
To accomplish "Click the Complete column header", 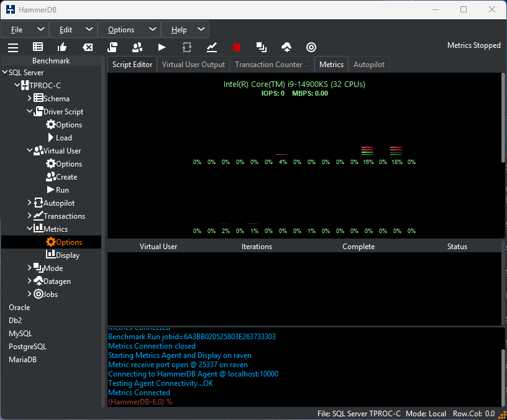I will tap(359, 247).
